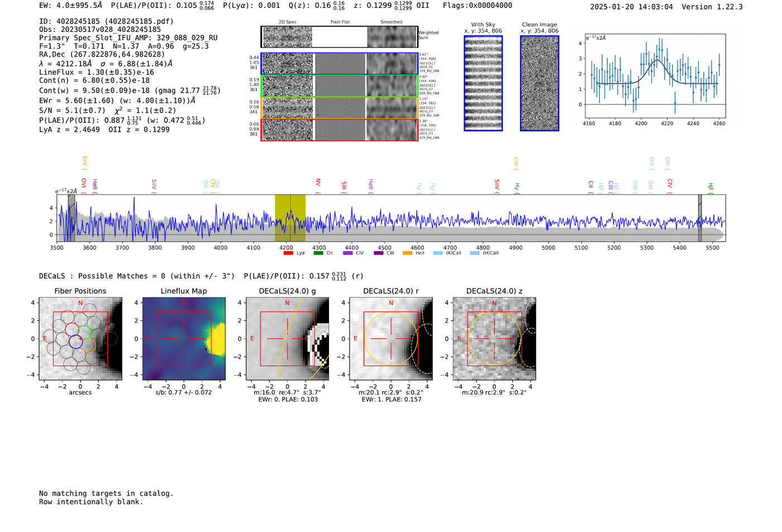
Task: Click the timestamp '2025-01-20 14:03:04'
Action: point(631,7)
